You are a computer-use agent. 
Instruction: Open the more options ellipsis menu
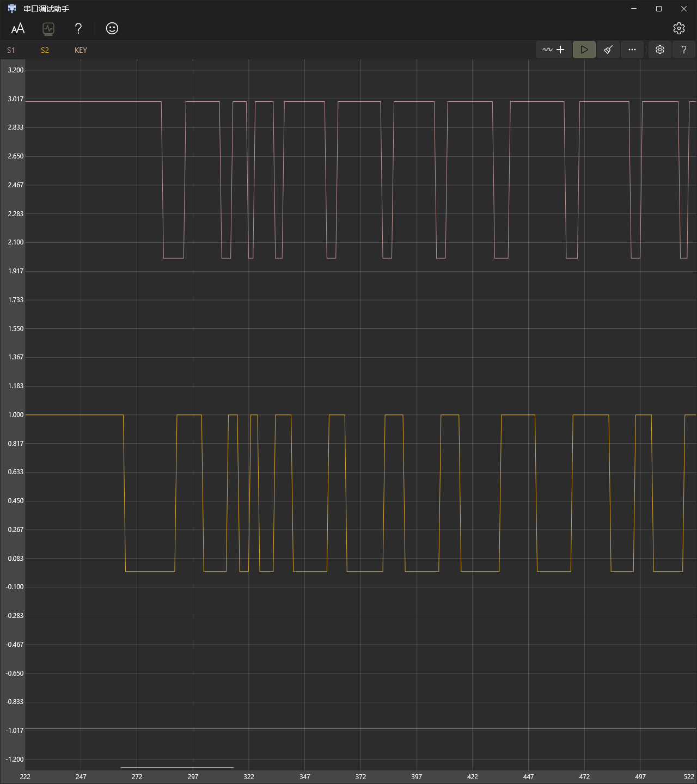tap(632, 50)
